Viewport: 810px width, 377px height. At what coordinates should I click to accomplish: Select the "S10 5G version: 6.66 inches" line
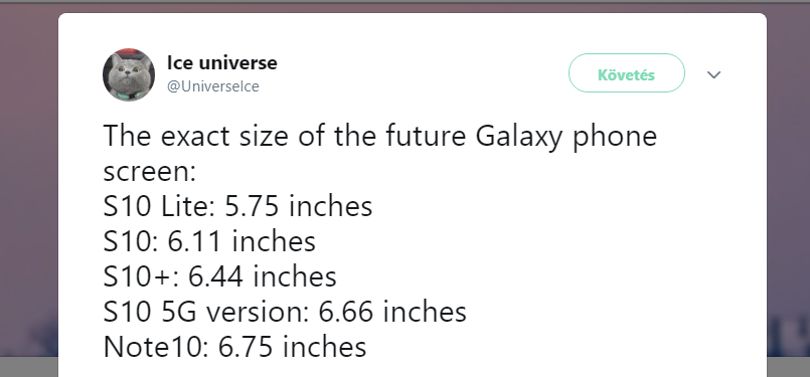click(x=285, y=311)
